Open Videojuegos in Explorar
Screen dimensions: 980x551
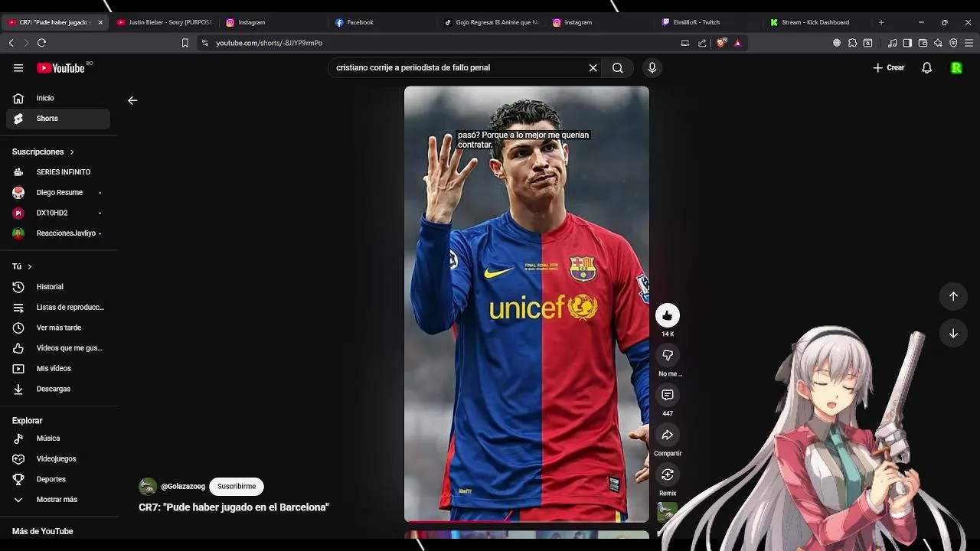(58, 459)
